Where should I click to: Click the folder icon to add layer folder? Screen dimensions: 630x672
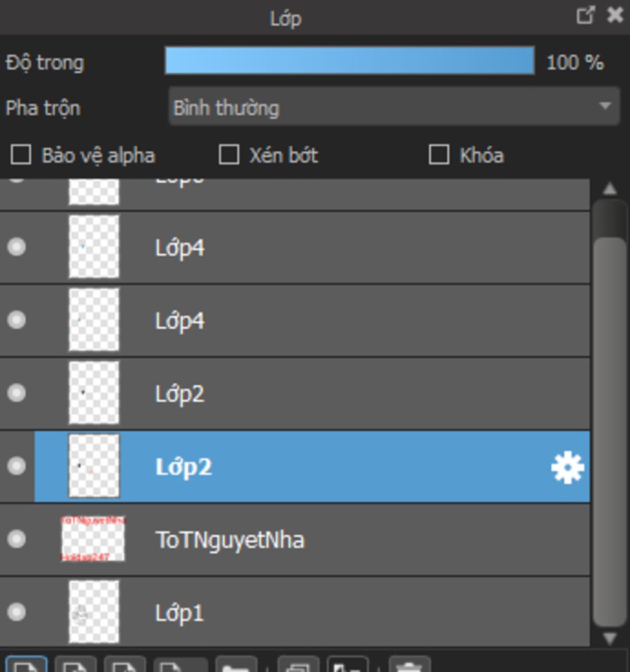click(236, 663)
